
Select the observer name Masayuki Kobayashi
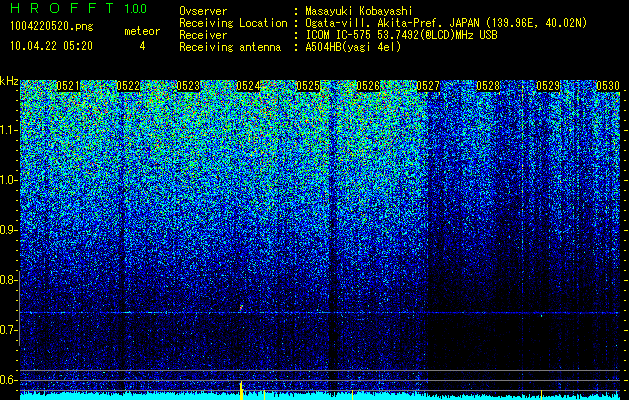[x=359, y=11]
